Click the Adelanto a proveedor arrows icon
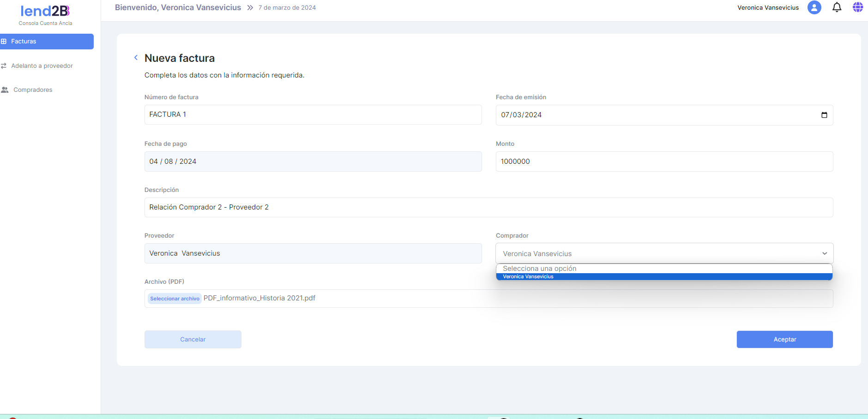868x419 pixels. pyautogui.click(x=4, y=66)
